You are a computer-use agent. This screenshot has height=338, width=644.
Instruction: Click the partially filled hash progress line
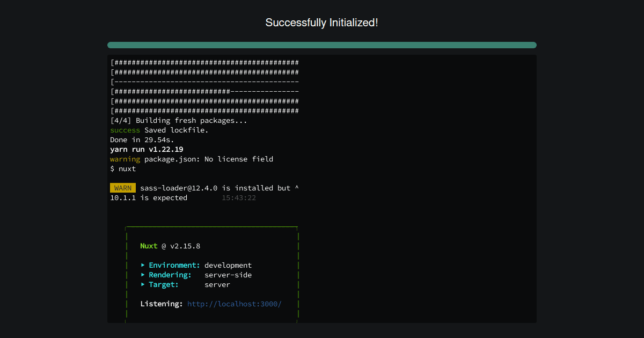204,91
